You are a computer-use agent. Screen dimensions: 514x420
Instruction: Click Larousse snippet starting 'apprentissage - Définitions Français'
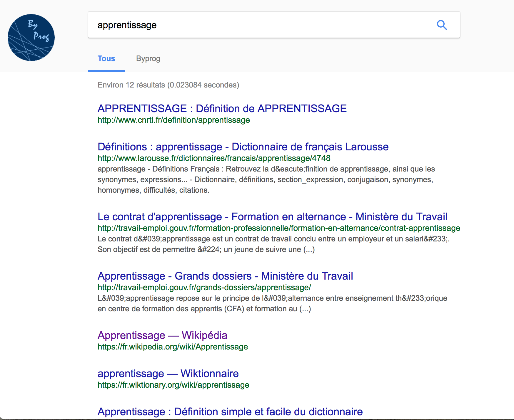tap(266, 179)
